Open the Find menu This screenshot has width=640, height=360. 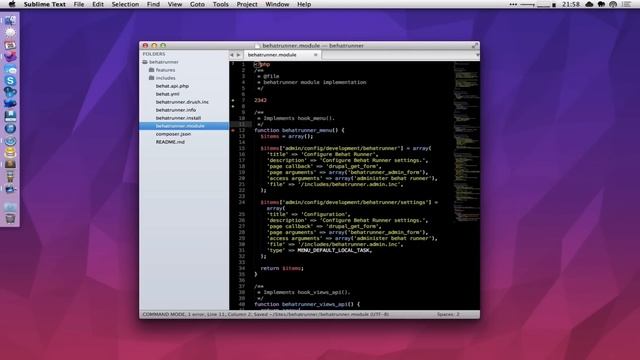153,4
